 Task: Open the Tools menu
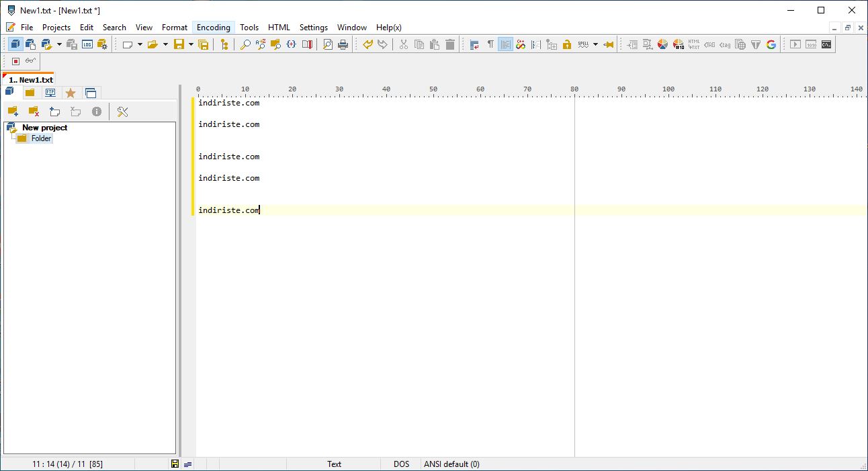[x=249, y=28]
